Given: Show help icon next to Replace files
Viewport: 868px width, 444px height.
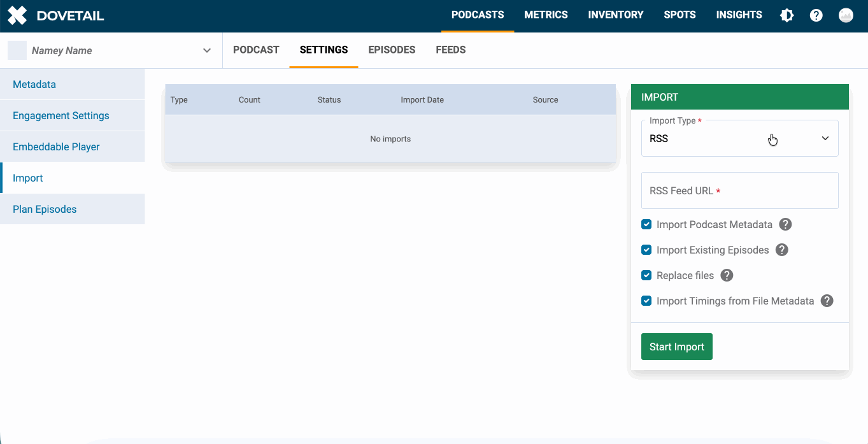Looking at the screenshot, I should click(727, 275).
